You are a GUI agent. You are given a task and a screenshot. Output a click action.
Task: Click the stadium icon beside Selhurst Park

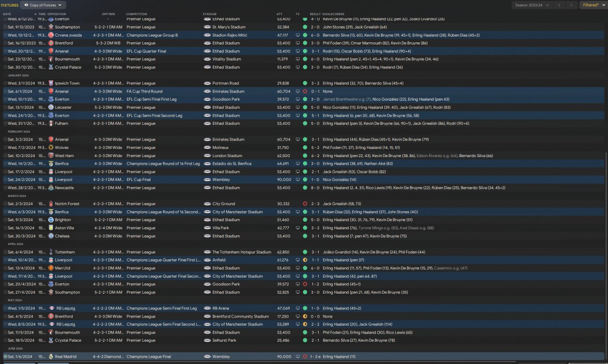pos(207,340)
